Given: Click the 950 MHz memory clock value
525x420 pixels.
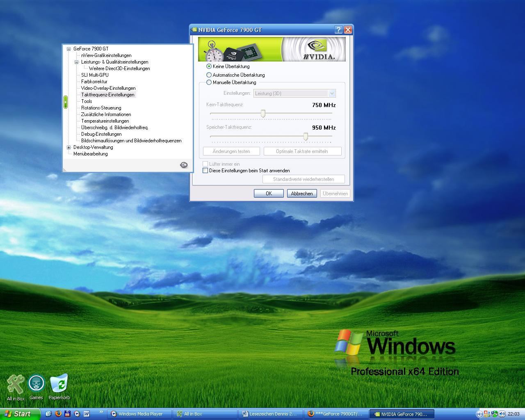Looking at the screenshot, I should [x=324, y=128].
